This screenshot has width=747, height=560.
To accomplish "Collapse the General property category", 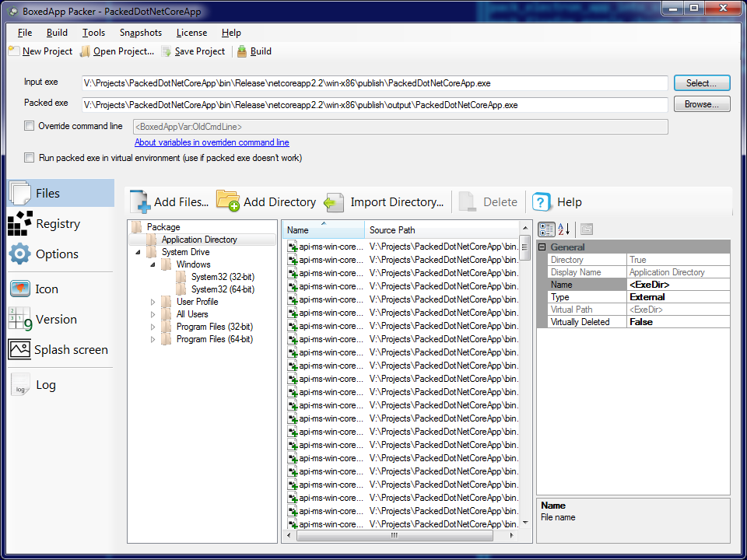I will [x=542, y=247].
